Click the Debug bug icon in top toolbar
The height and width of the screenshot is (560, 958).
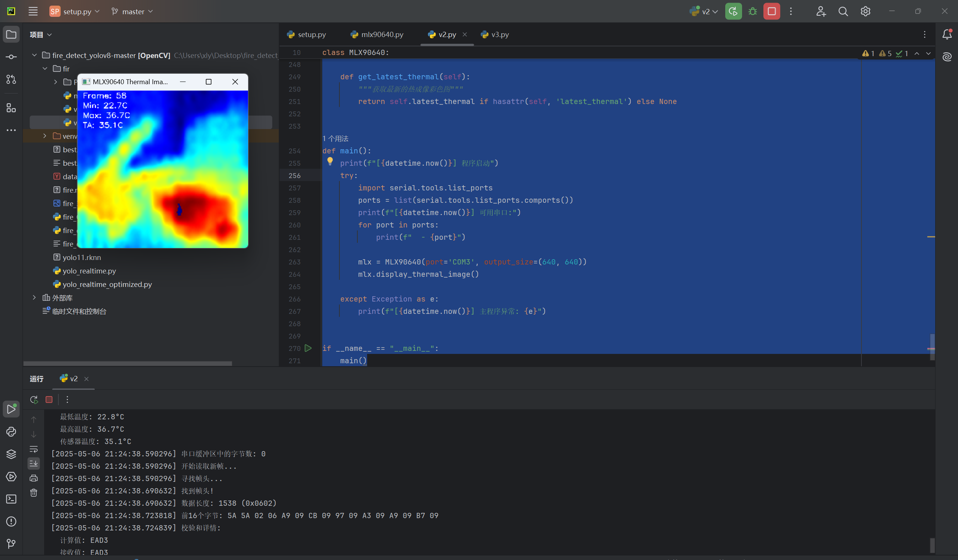click(752, 11)
